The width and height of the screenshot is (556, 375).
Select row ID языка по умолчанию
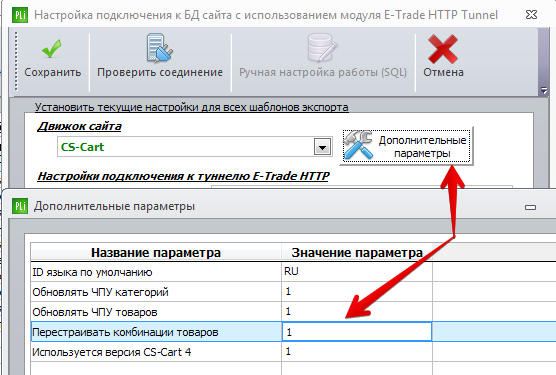pos(156,272)
